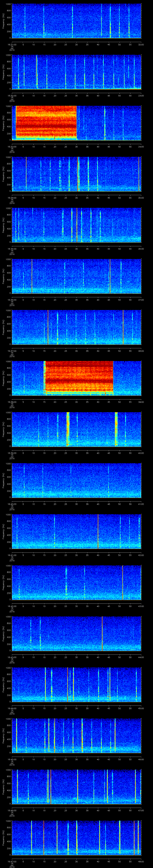This screenshot has height=868, width=153.
Task: Click the 16:44:00 start time label
Action: tap(12, 708)
